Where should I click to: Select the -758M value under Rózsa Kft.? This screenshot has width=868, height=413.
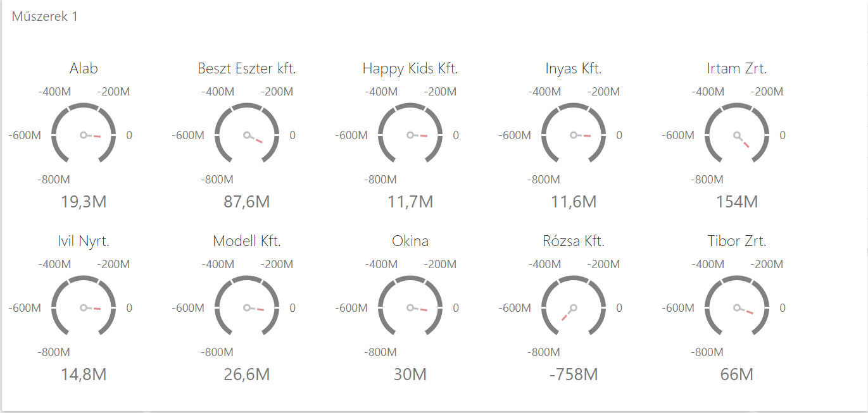(574, 374)
